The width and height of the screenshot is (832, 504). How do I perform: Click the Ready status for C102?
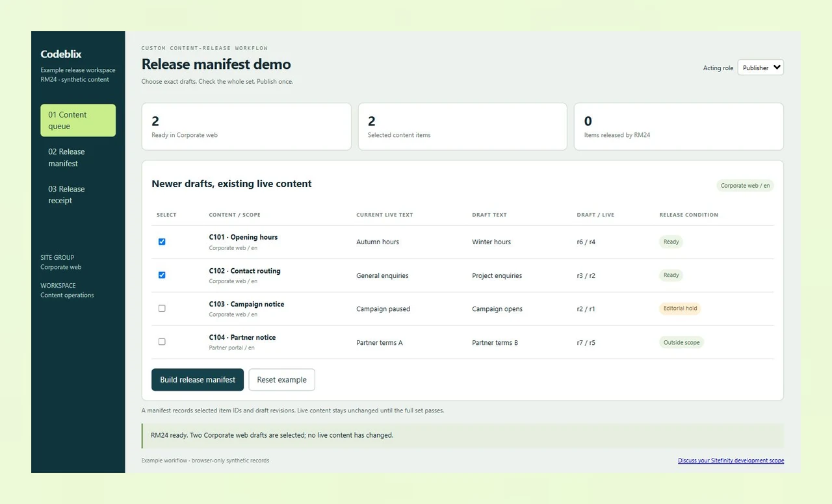pos(671,275)
